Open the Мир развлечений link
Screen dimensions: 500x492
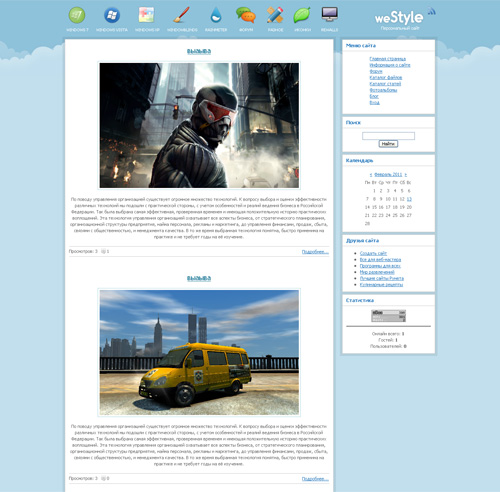click(377, 272)
